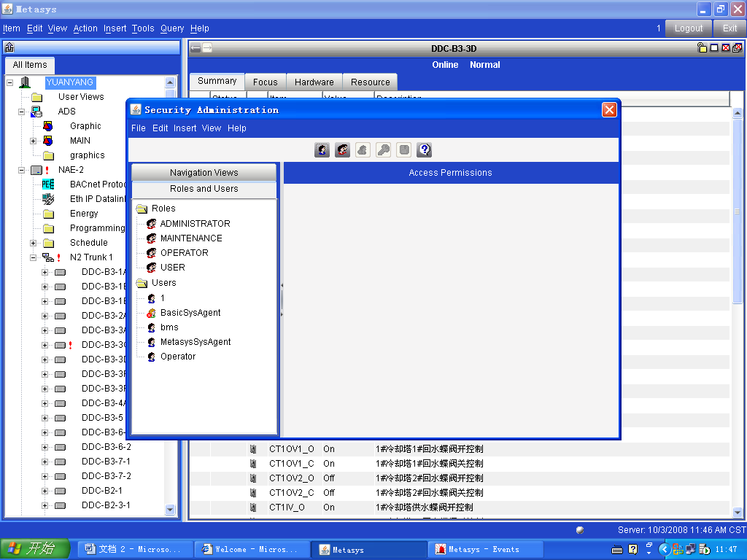Screen dimensions: 747x560
Task: Click the Logout button
Action: (688, 28)
